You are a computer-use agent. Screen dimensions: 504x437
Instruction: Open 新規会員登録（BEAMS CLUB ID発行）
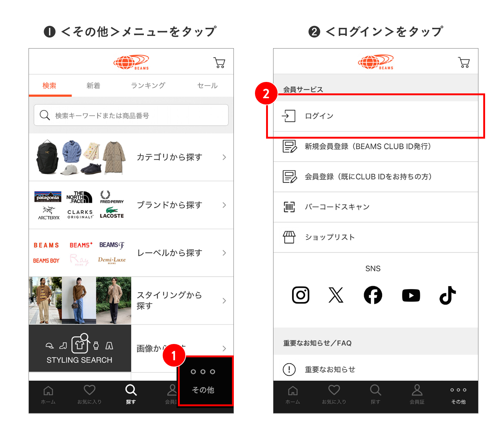368,146
